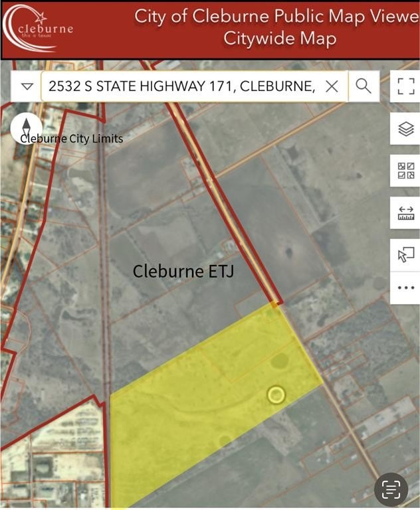Viewport: 420px width, 510px height.
Task: Click the yellow ring marker in parcel
Action: pyautogui.click(x=276, y=395)
